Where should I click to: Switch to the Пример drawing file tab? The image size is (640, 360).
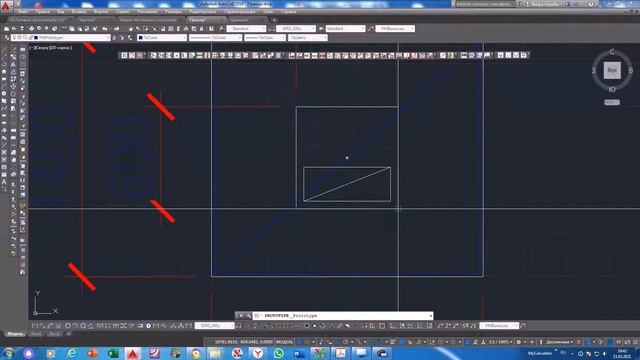tap(206, 20)
